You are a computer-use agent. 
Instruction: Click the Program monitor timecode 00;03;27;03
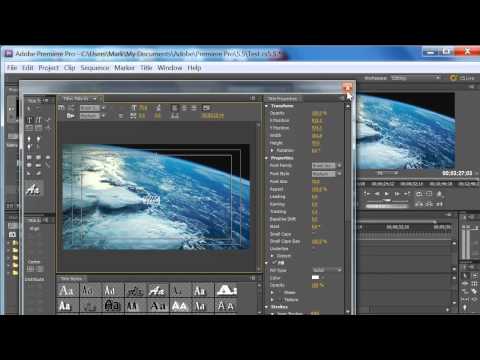click(x=457, y=173)
